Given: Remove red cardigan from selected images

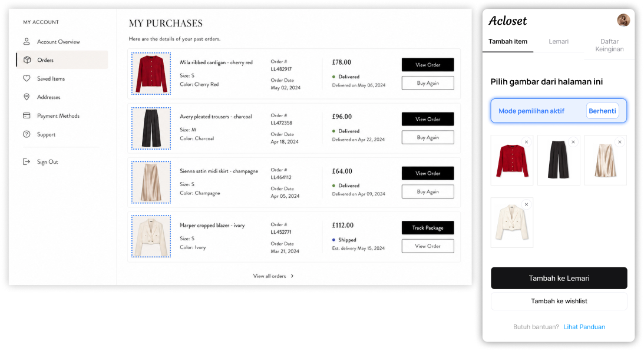Looking at the screenshot, I should pyautogui.click(x=526, y=142).
